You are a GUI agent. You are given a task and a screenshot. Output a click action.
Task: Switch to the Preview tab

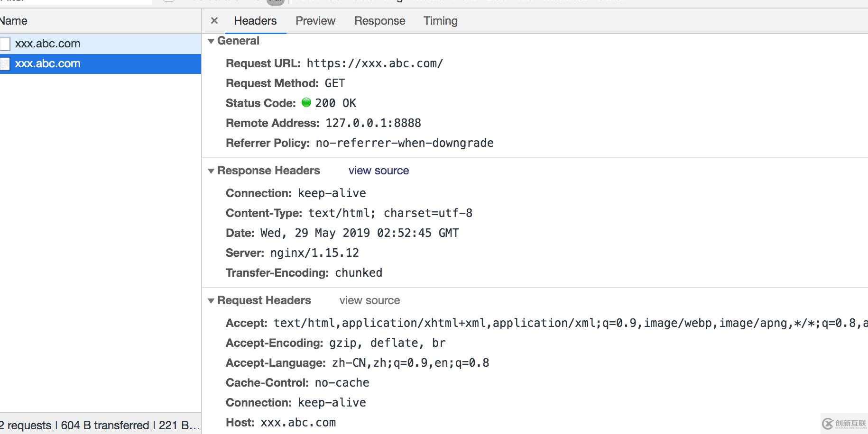315,21
